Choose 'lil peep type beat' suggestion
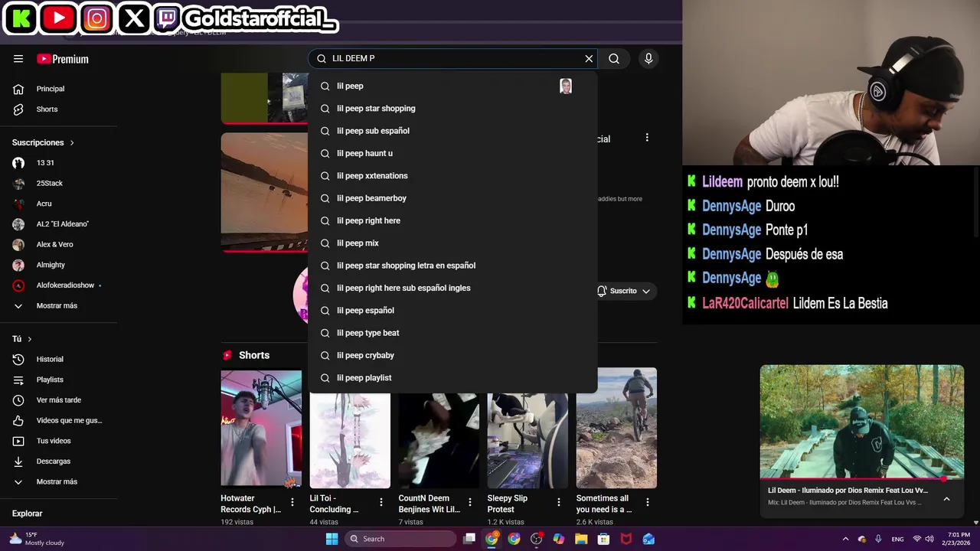 coord(452,333)
